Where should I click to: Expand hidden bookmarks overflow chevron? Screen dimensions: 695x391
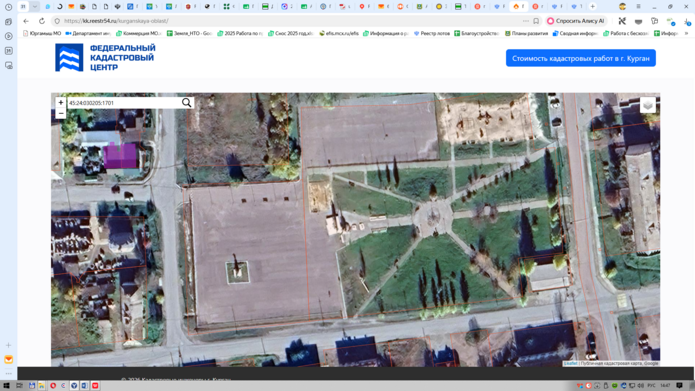point(687,33)
